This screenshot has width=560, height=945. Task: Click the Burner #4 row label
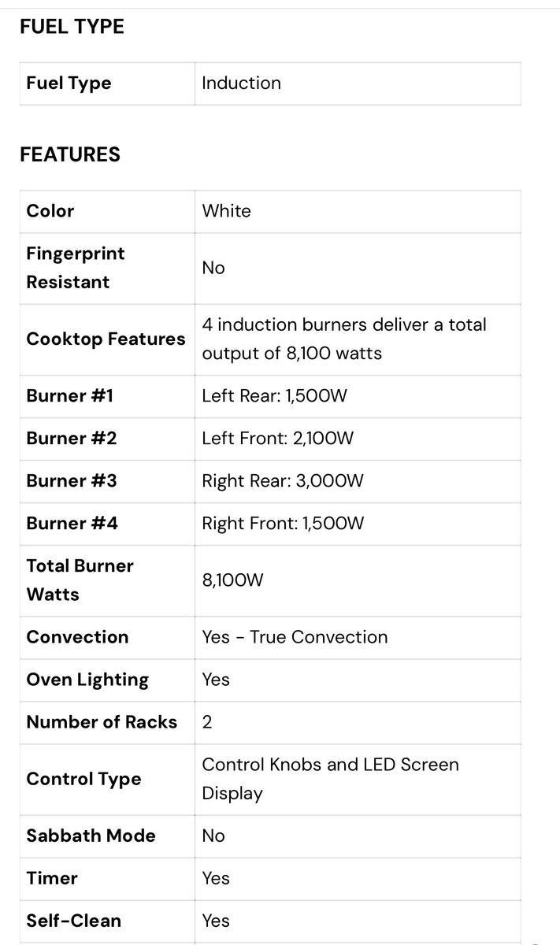(x=72, y=523)
